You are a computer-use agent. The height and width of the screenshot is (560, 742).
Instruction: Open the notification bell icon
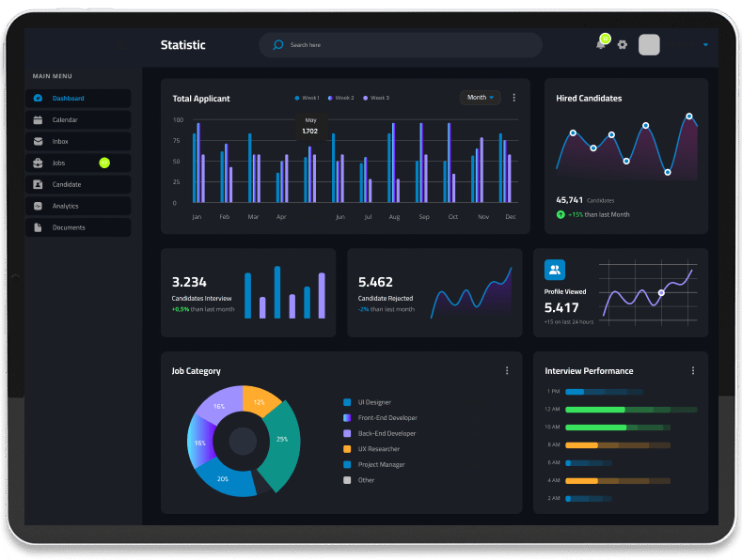click(601, 44)
